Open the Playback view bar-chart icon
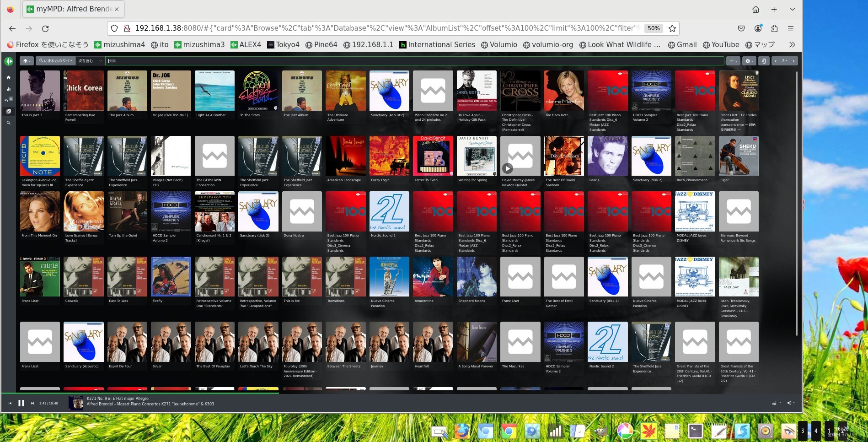The height and width of the screenshot is (442, 868). tap(8, 89)
